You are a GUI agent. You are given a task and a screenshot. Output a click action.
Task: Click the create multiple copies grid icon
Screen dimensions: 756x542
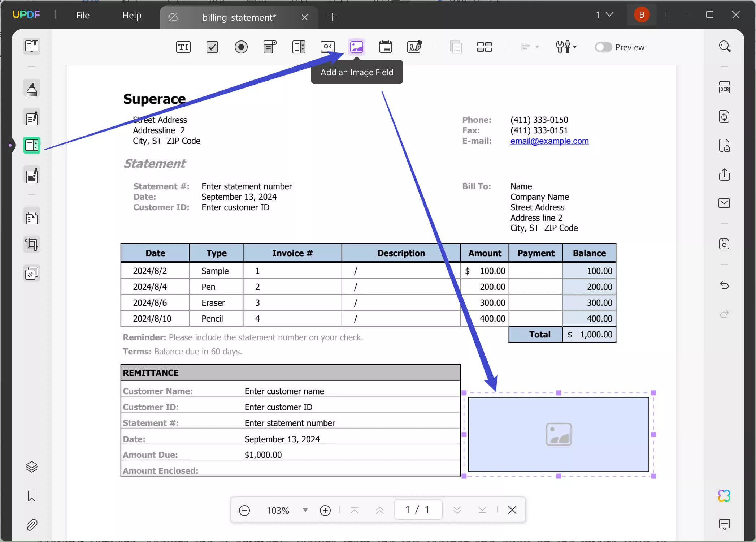[484, 47]
